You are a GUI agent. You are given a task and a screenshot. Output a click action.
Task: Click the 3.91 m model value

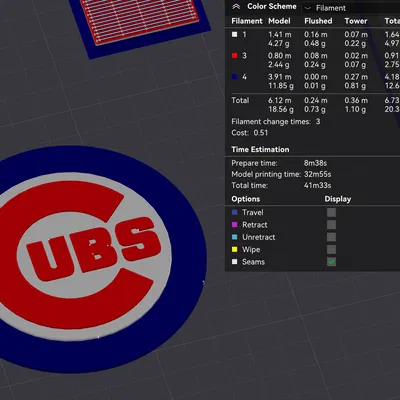[x=280, y=77]
